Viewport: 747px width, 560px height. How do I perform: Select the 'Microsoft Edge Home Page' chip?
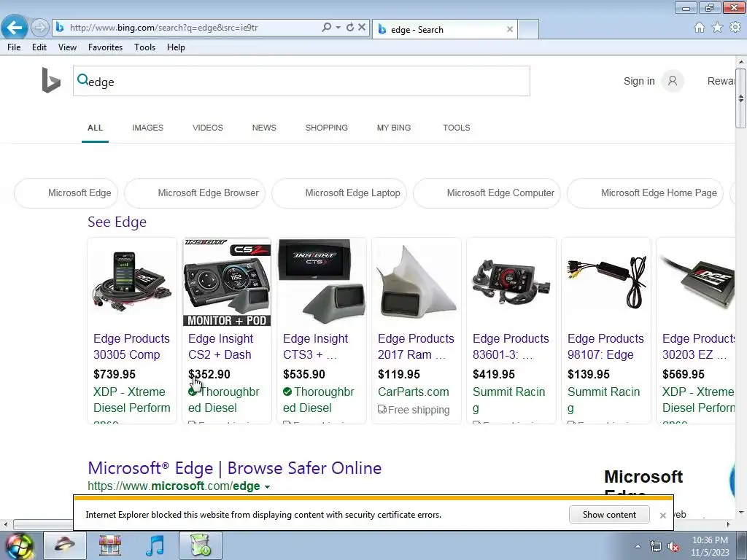pyautogui.click(x=645, y=192)
